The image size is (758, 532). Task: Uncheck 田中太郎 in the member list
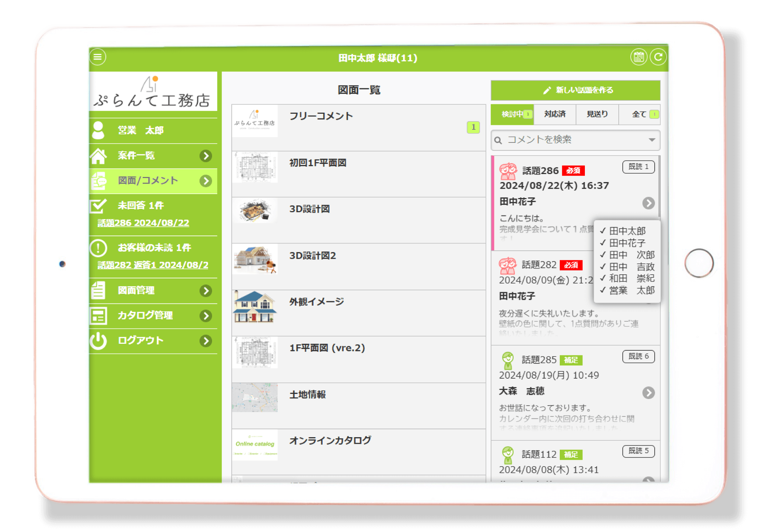pos(603,231)
